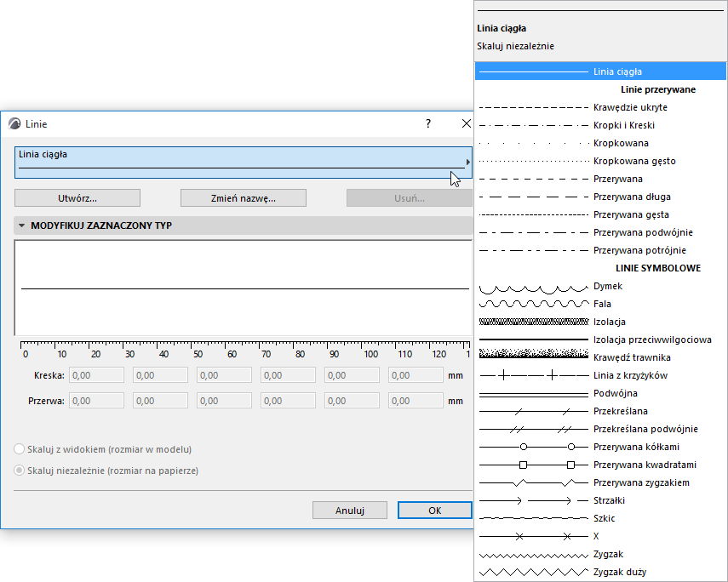Select Izolacja przeciwwilgociowa line

[600, 339]
